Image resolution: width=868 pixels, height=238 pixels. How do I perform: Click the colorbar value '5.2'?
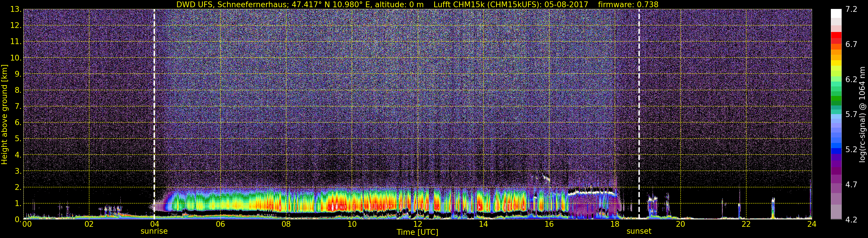point(851,149)
